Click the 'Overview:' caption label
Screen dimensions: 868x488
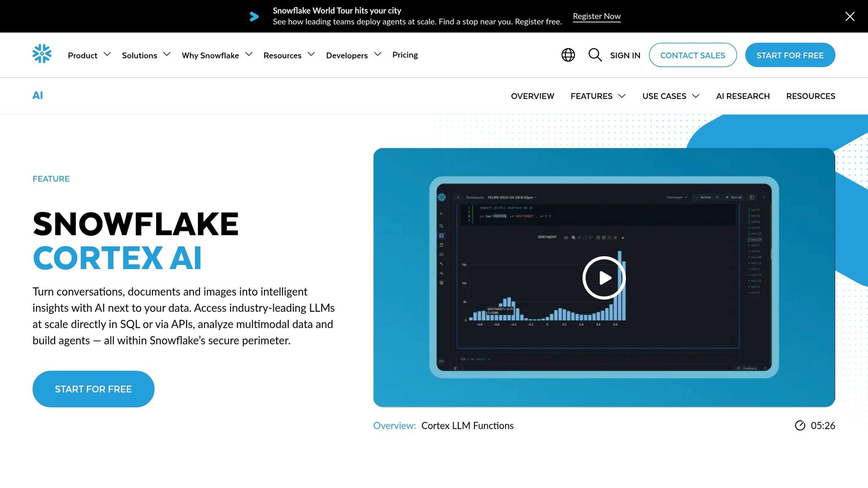[x=395, y=426]
